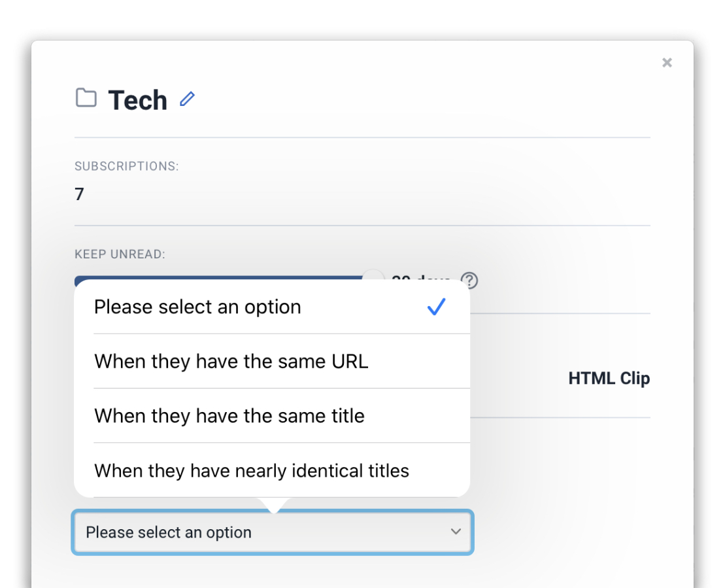Click the focused "Please select an option" combo box
This screenshot has height=588, width=725.
(x=261, y=532)
